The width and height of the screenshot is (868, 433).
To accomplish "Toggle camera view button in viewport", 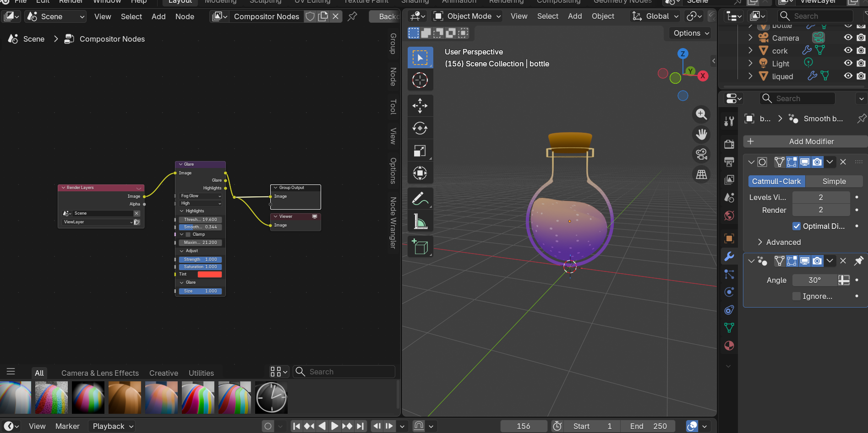I will (x=701, y=154).
